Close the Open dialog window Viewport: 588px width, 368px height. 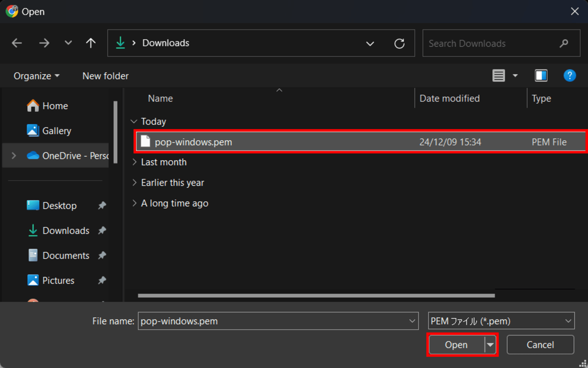click(x=574, y=11)
